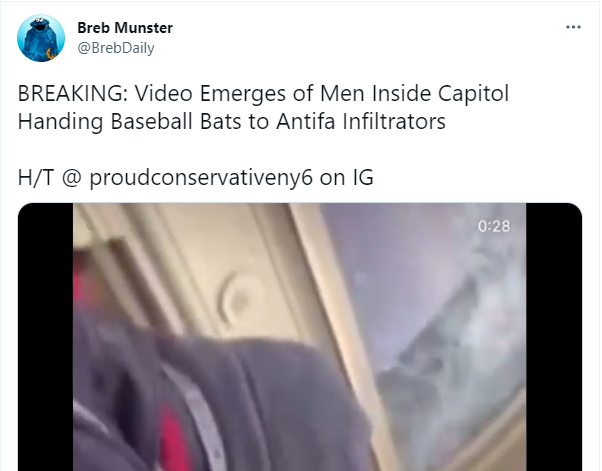
Task: Click the Cookie Monster profile avatar
Action: click(41, 38)
